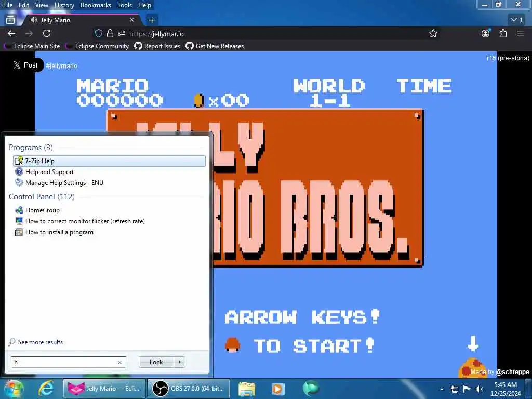
Task: Open How to install a program result
Action: pyautogui.click(x=109, y=232)
